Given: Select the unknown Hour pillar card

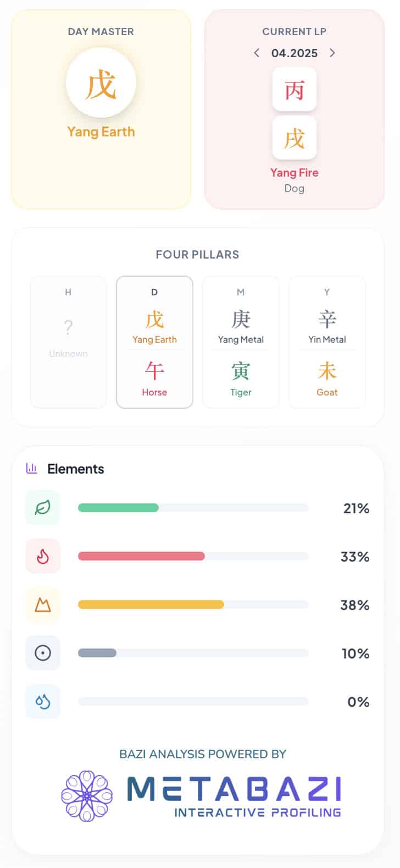Looking at the screenshot, I should pos(68,342).
